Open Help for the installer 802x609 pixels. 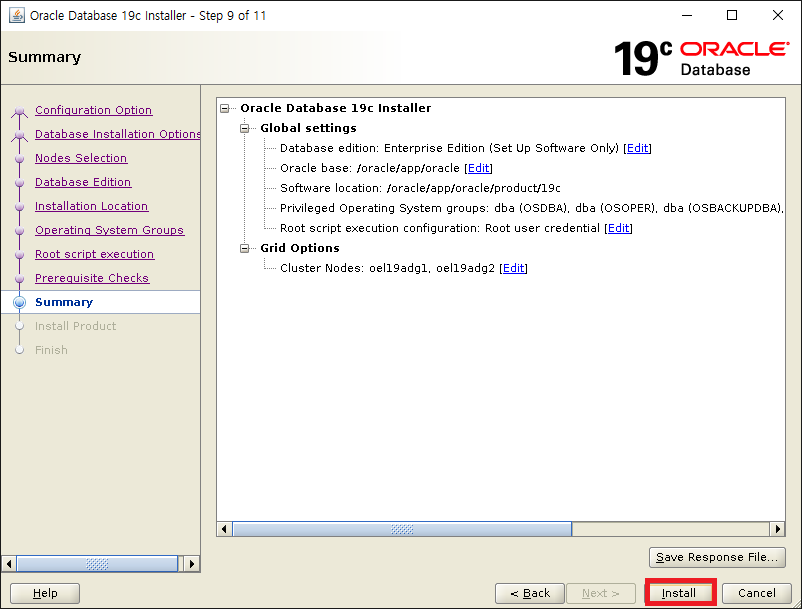pyautogui.click(x=45, y=593)
